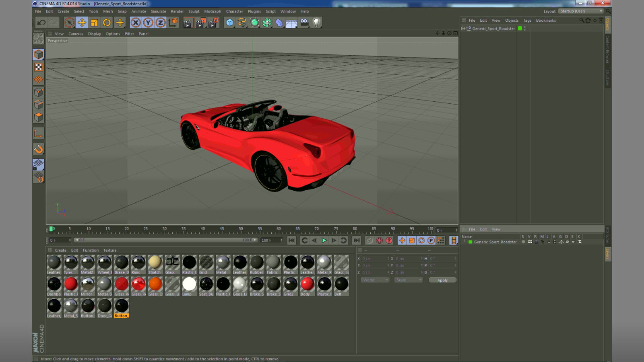Screen dimensions: 644x362
Task: Enable snapping magnet icon
Action: click(x=39, y=149)
